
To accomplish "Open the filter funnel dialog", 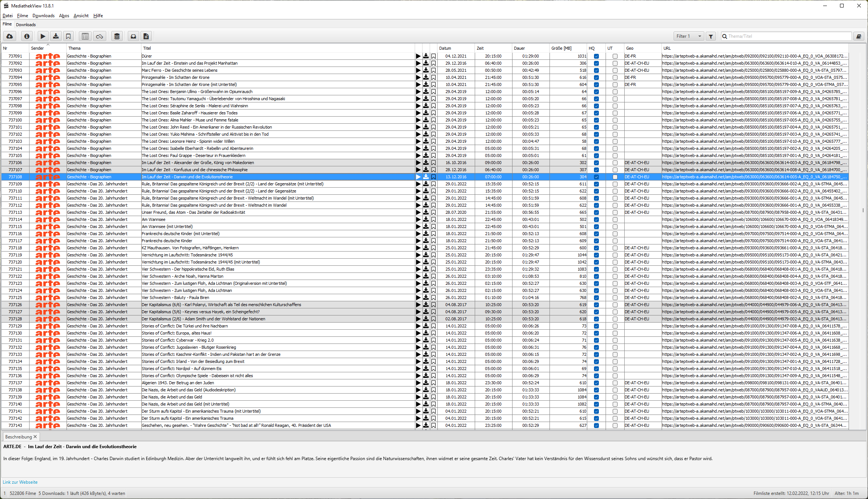I will (x=711, y=36).
